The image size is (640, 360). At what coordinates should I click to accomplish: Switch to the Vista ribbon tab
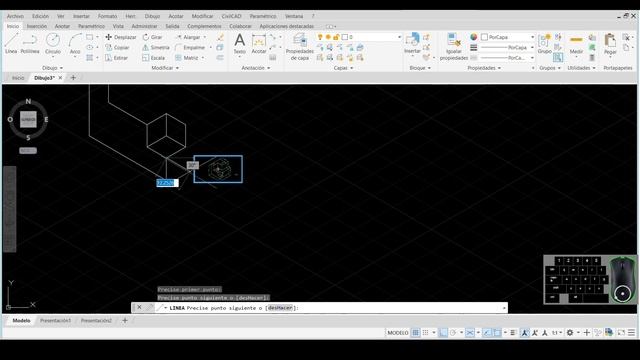coord(118,26)
